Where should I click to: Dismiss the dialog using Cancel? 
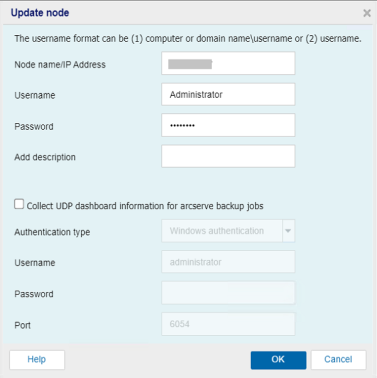point(338,360)
